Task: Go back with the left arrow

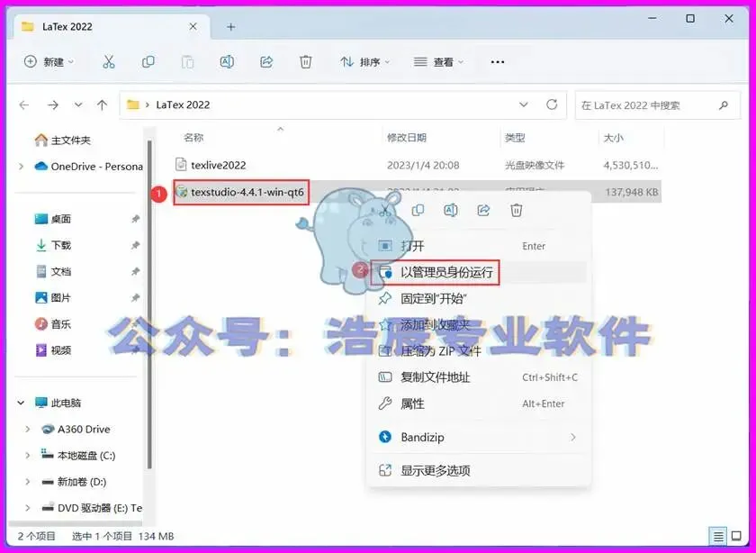Action: tap(24, 104)
